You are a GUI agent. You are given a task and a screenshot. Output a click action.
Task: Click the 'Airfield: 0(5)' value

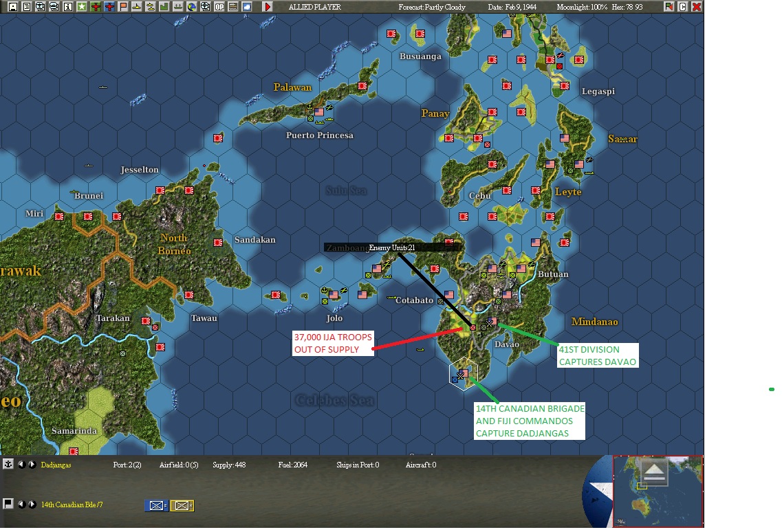(x=179, y=465)
